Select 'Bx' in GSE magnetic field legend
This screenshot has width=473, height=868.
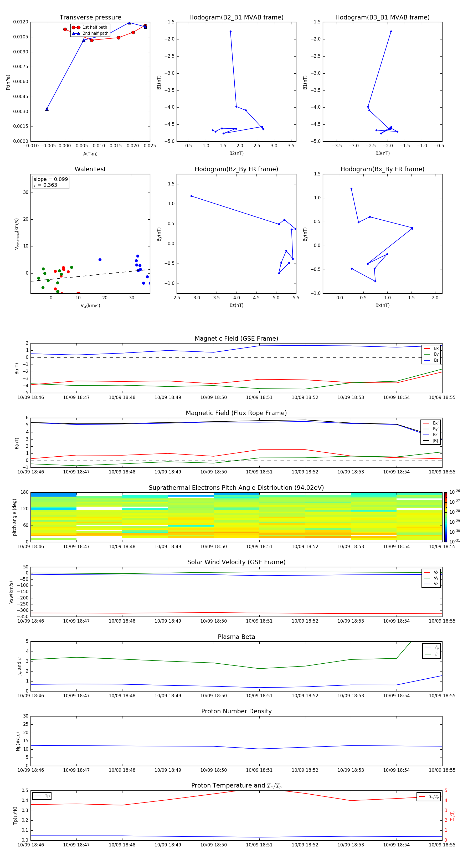click(x=431, y=349)
